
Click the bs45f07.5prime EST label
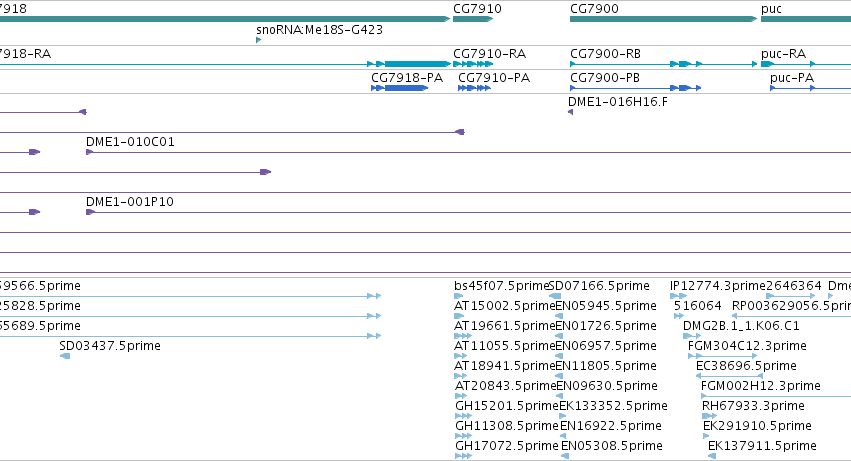click(501, 286)
